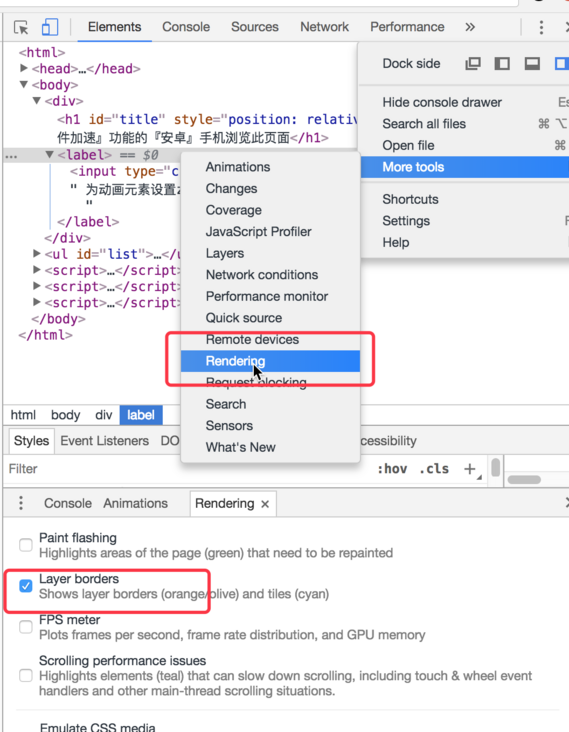Expand the third script node
The height and width of the screenshot is (732, 569).
click(36, 302)
